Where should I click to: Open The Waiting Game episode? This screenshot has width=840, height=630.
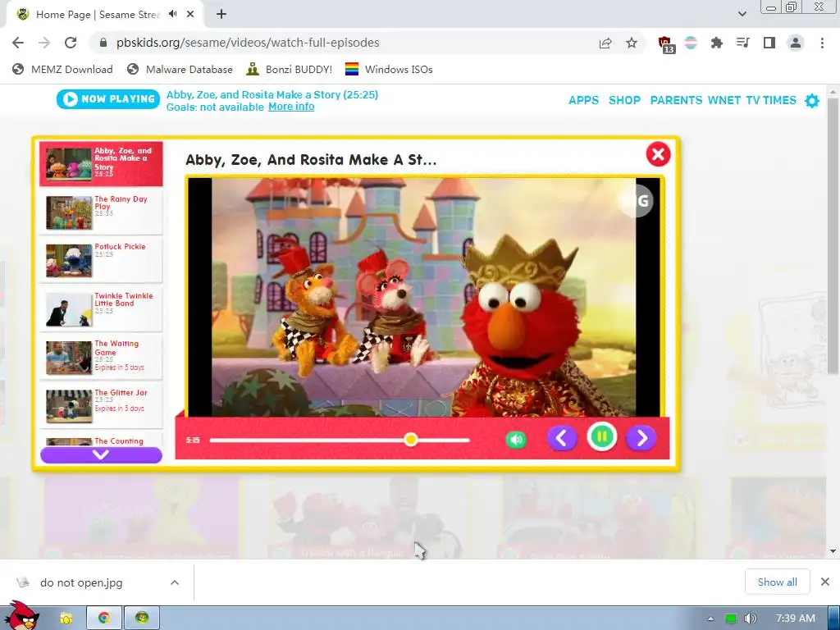click(101, 357)
